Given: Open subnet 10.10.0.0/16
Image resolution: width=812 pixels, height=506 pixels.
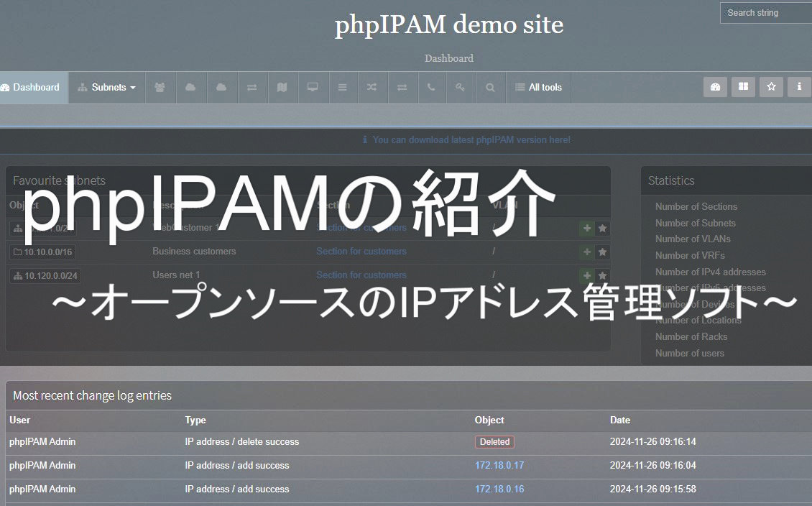Looking at the screenshot, I should [x=43, y=252].
